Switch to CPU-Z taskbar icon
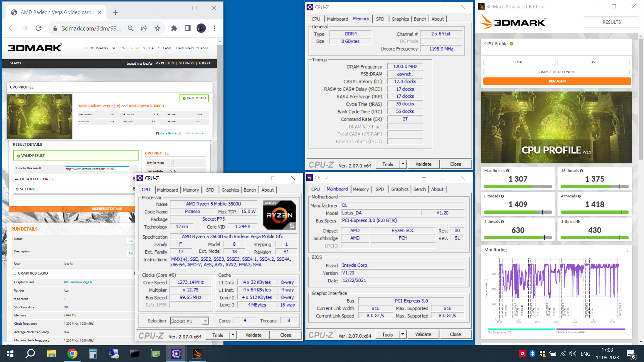This screenshot has height=362, width=644. pyautogui.click(x=176, y=354)
